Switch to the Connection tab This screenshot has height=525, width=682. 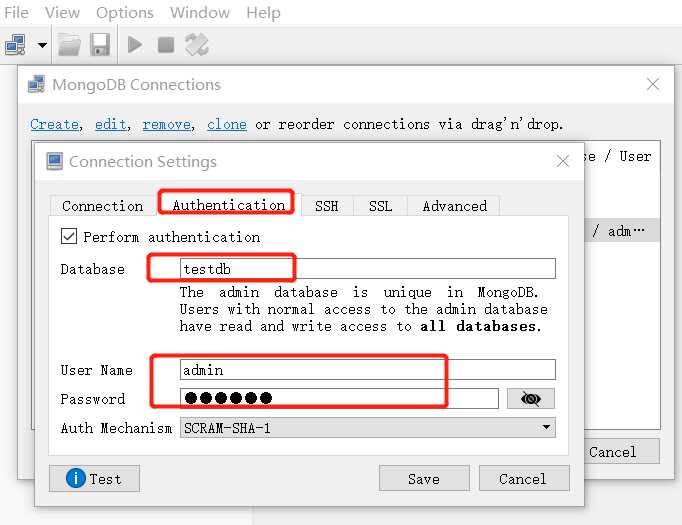coord(103,206)
